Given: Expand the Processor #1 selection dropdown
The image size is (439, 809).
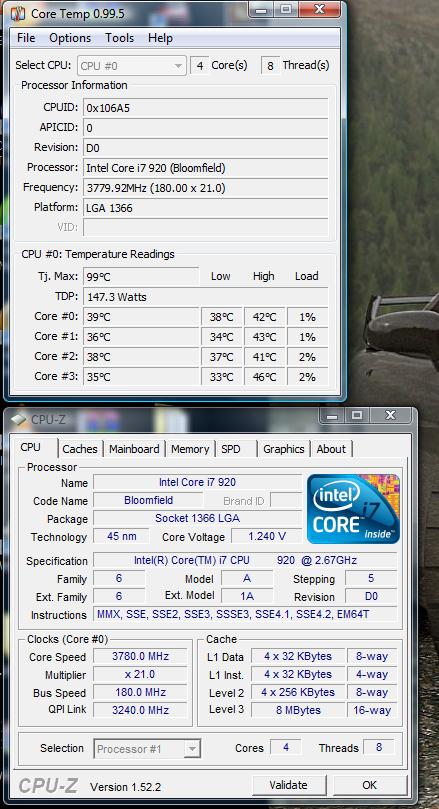Looking at the screenshot, I should coord(147,749).
